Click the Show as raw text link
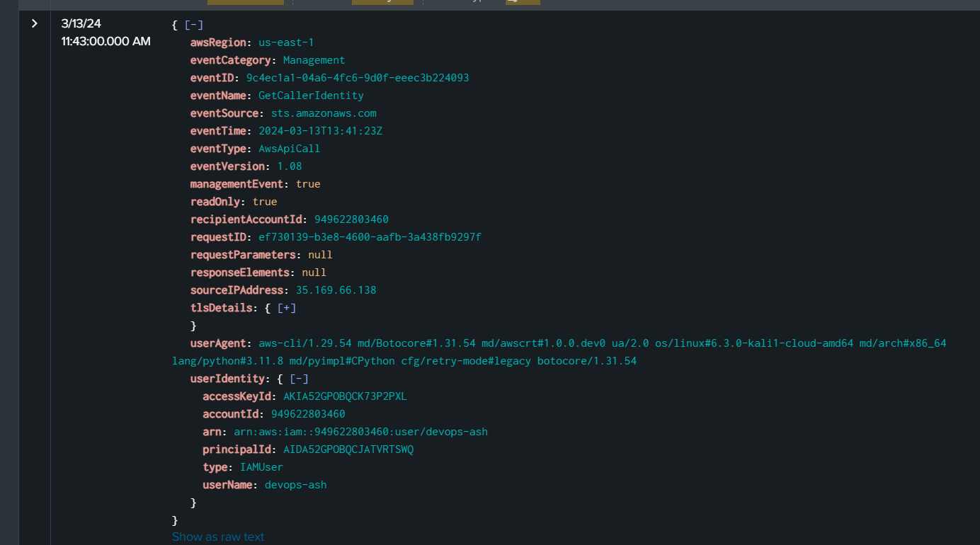This screenshot has width=980, height=545. [218, 537]
